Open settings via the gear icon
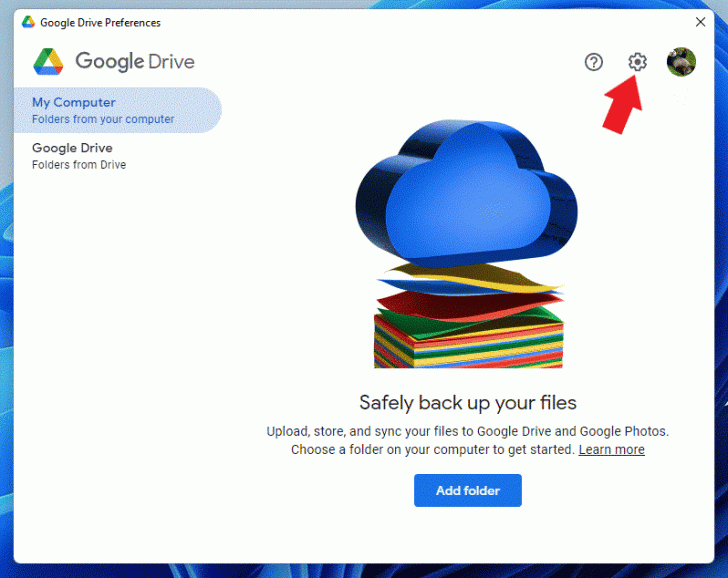The width and height of the screenshot is (728, 578). click(637, 62)
